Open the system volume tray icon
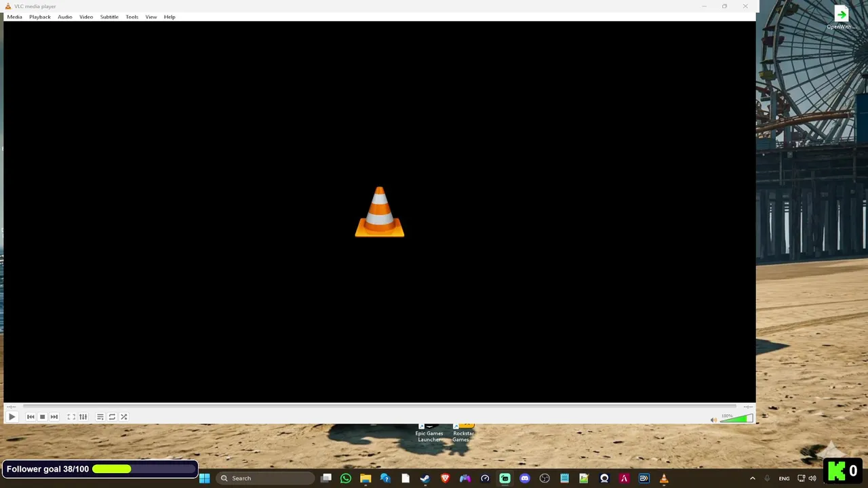The image size is (868, 488). (x=812, y=479)
